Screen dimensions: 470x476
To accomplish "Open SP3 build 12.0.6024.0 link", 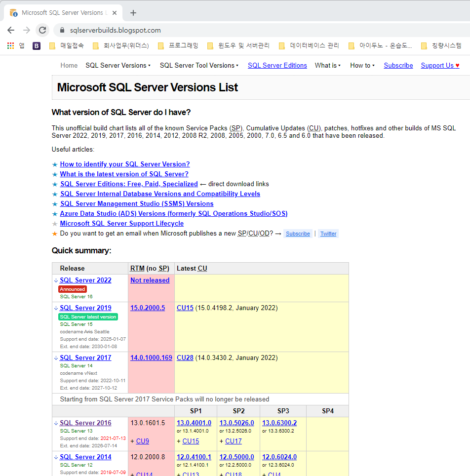I will 279,457.
